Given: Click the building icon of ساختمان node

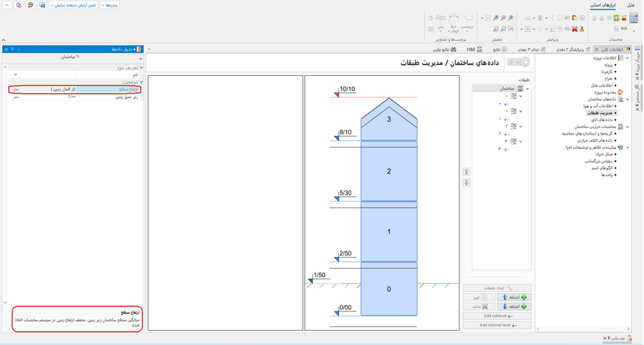Looking at the screenshot, I should pos(520,89).
